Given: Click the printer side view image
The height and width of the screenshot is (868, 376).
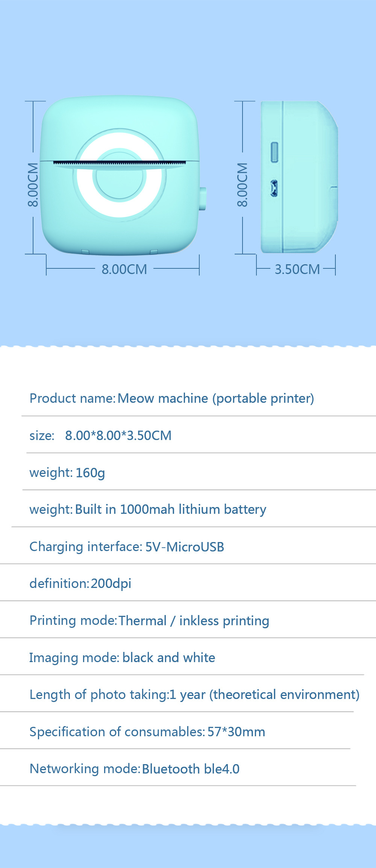Looking at the screenshot, I should (x=299, y=177).
